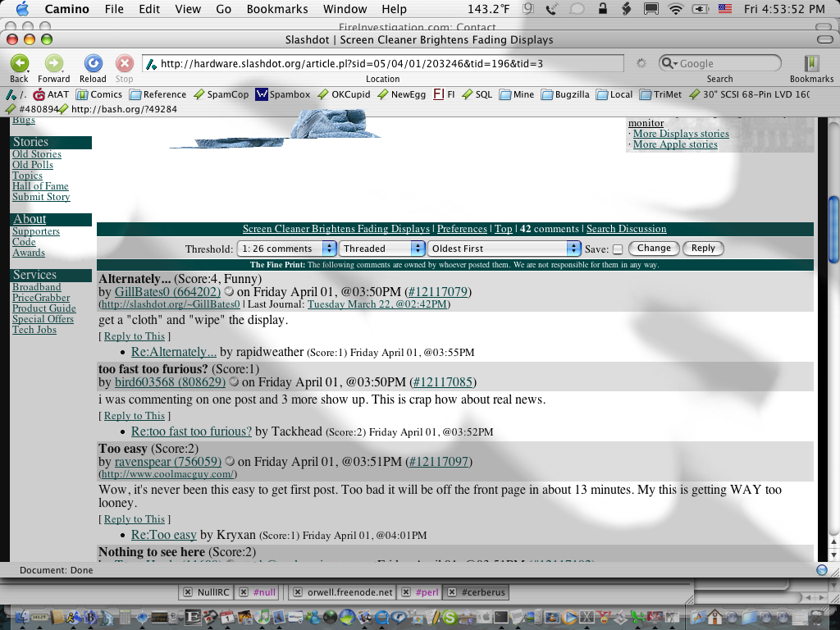840x630 pixels.
Task: Open Finder from the Dock
Action: pyautogui.click(x=22, y=618)
